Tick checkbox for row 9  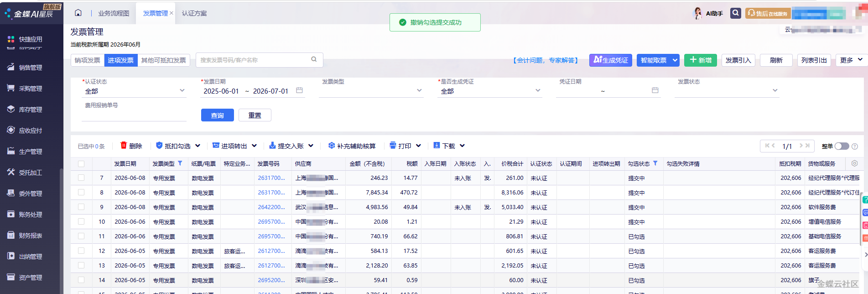click(x=81, y=207)
